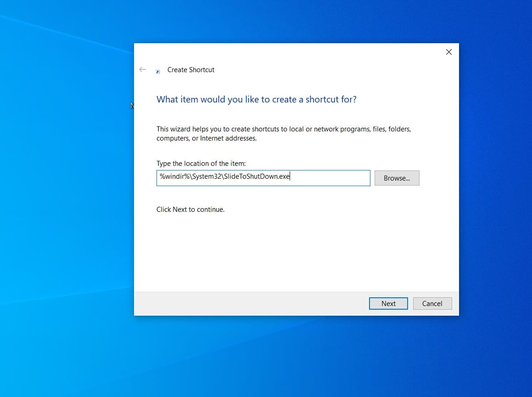Viewport: 532px width, 397px height.
Task: Select the 'Create Shortcut' title text
Action: point(190,70)
